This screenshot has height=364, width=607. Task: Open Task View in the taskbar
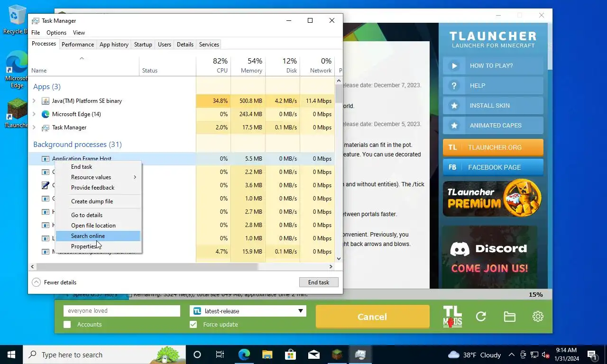(x=220, y=355)
